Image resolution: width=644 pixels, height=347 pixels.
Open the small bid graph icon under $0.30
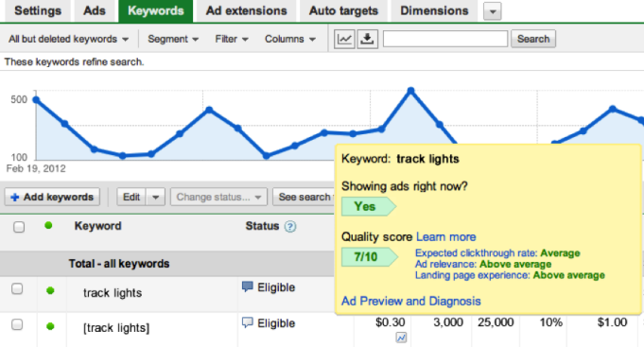[401, 338]
